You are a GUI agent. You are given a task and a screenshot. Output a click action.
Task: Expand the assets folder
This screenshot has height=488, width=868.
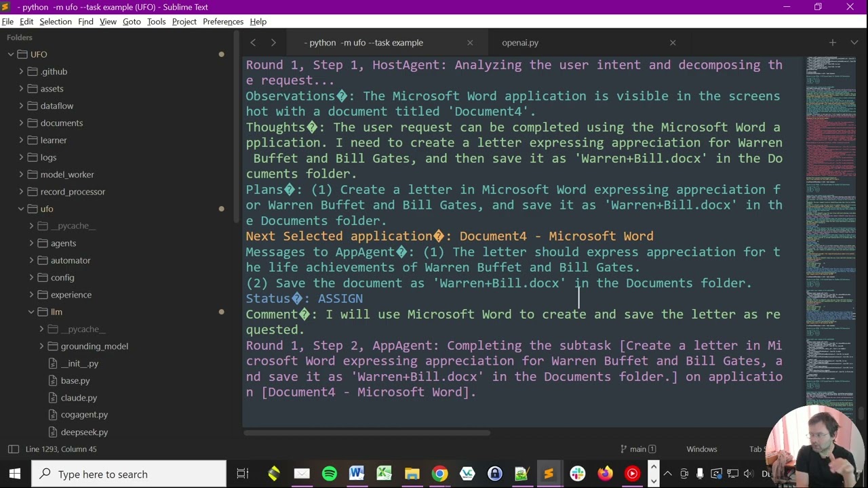pyautogui.click(x=21, y=89)
